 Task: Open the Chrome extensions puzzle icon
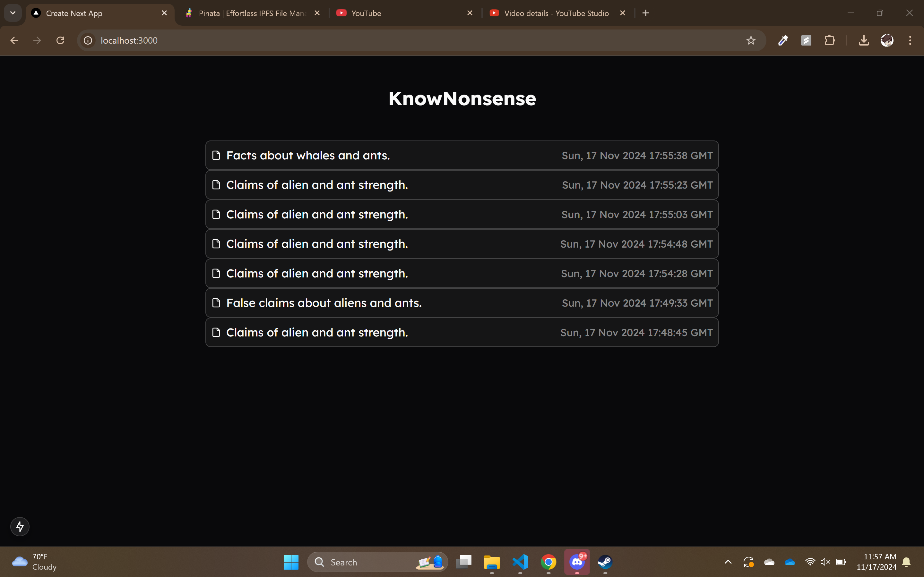point(829,40)
